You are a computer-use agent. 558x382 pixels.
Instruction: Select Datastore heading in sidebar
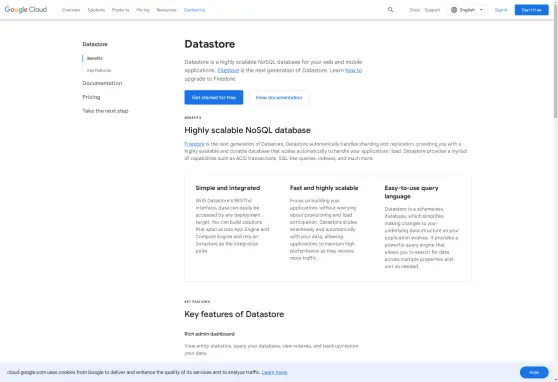[95, 44]
